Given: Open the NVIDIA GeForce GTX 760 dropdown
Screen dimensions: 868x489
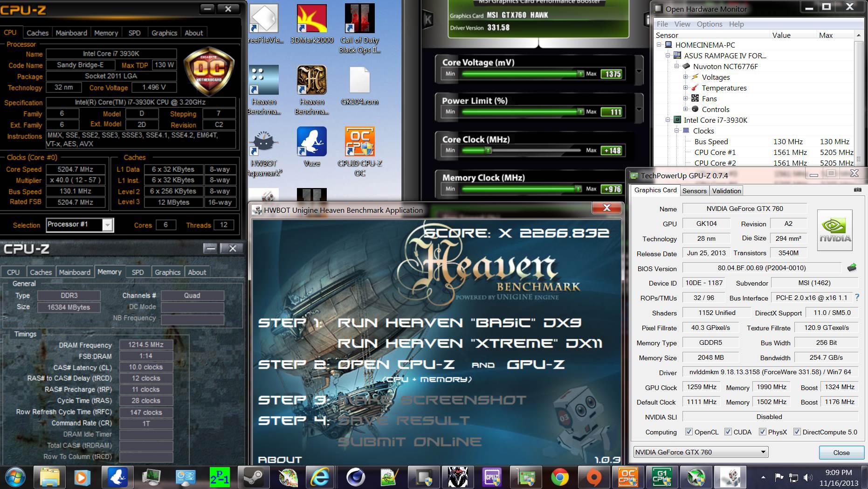Looking at the screenshot, I should pos(700,452).
